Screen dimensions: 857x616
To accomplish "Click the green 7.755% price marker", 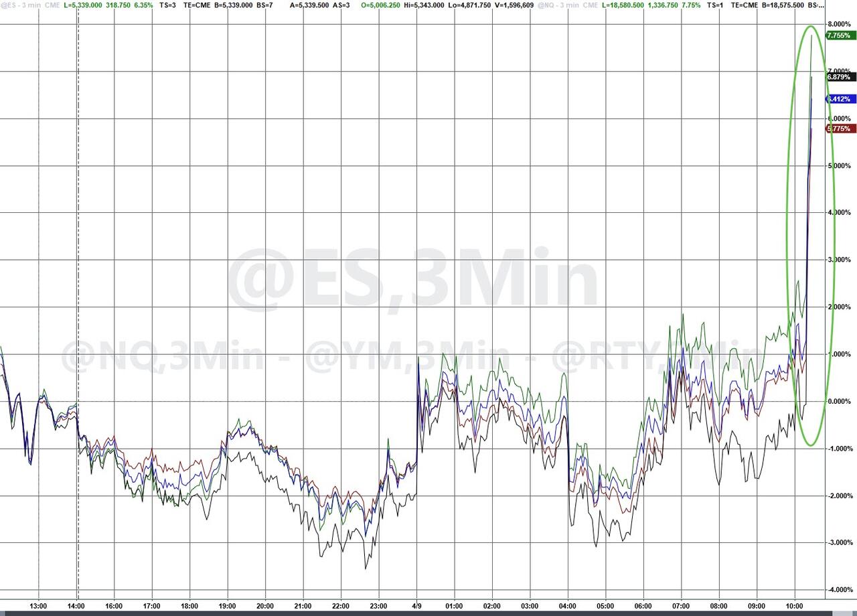I will coord(840,35).
